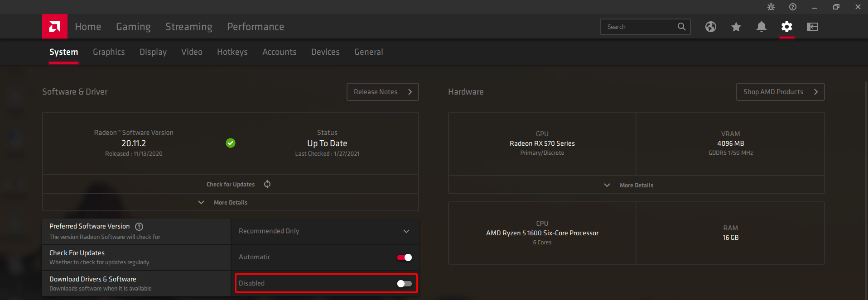
Task: Switch to the Display settings tab
Action: 153,52
